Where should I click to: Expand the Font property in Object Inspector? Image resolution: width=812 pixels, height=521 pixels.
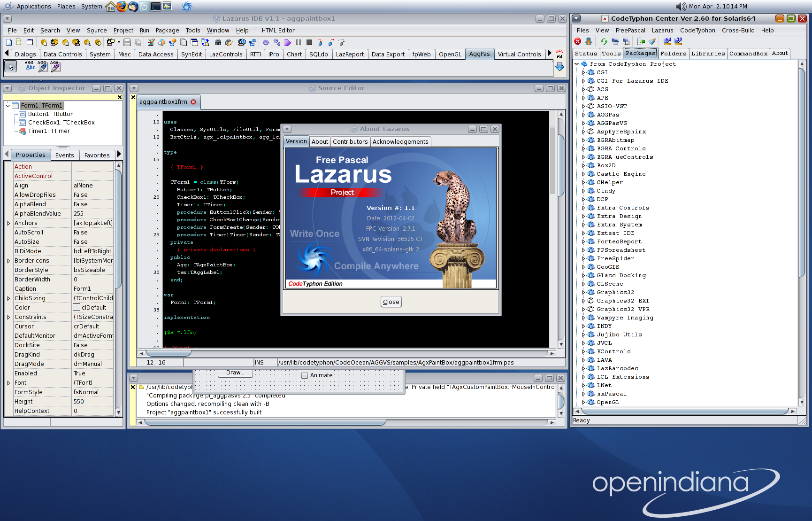pyautogui.click(x=8, y=383)
